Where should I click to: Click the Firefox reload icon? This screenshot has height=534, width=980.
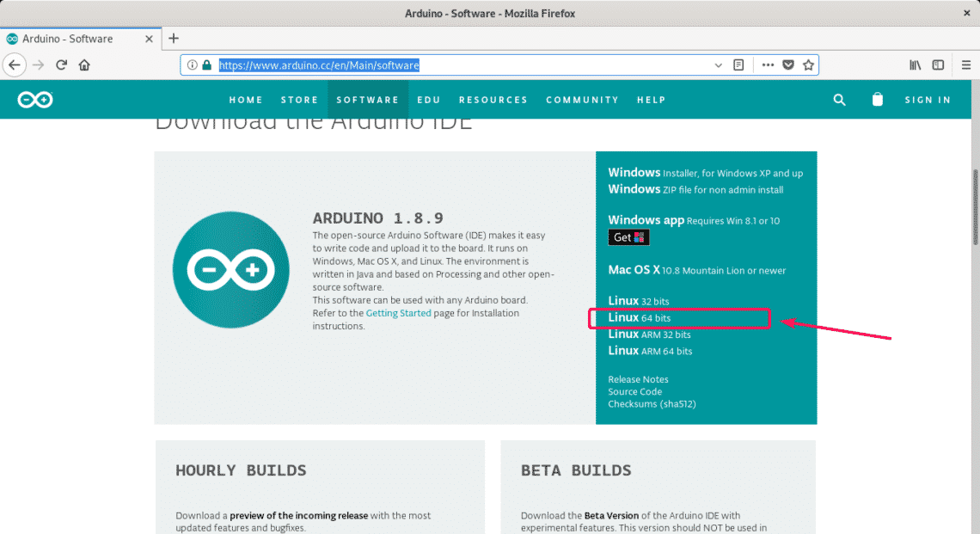(60, 64)
